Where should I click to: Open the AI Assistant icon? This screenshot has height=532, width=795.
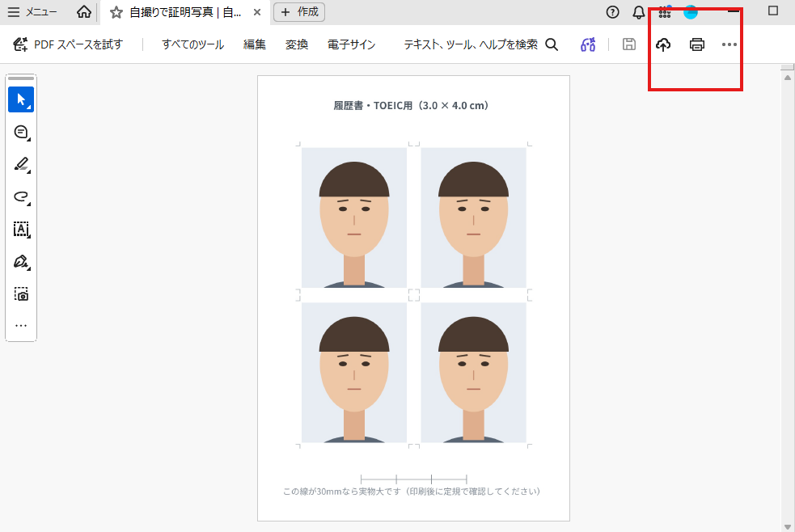(x=588, y=44)
